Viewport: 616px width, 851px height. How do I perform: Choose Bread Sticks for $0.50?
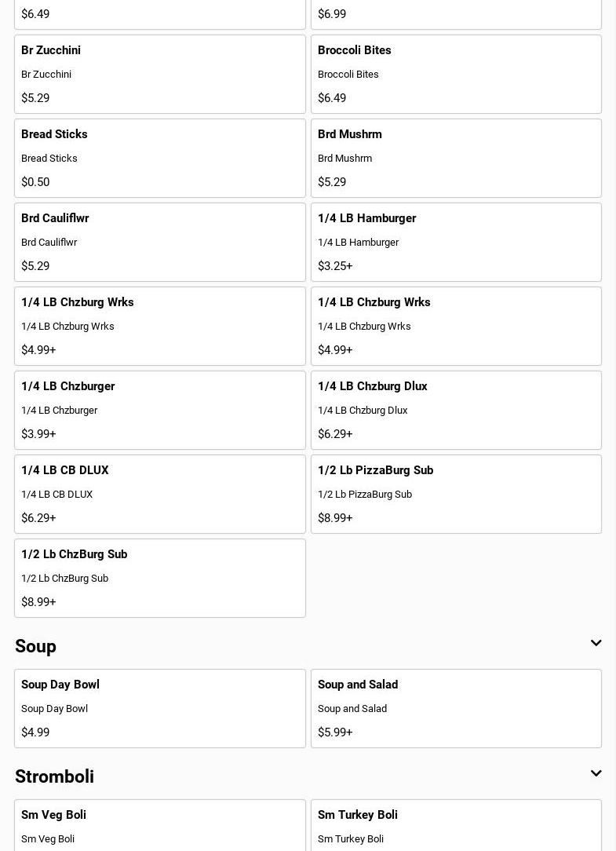(x=159, y=158)
